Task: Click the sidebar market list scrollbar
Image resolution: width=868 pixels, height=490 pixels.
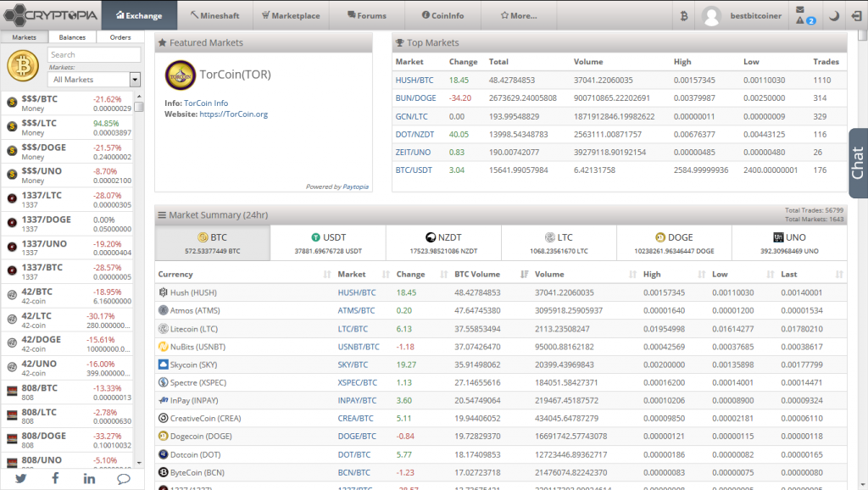Action: point(139,107)
